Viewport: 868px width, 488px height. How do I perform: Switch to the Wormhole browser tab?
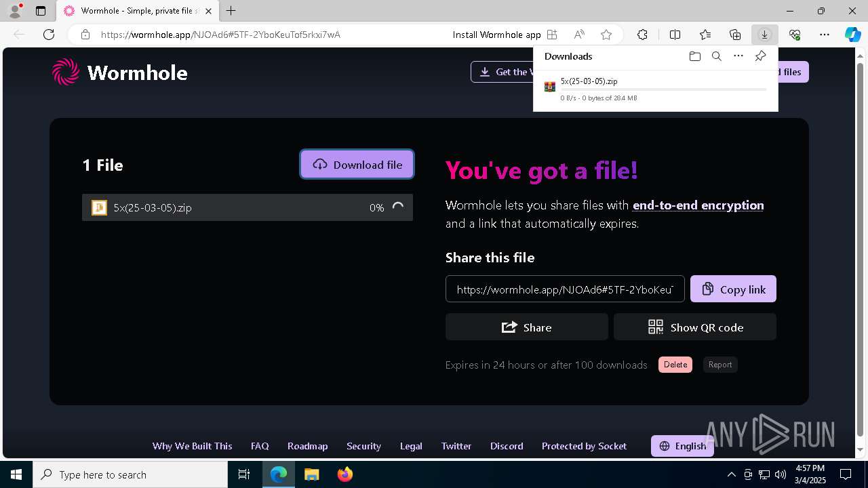coord(139,11)
